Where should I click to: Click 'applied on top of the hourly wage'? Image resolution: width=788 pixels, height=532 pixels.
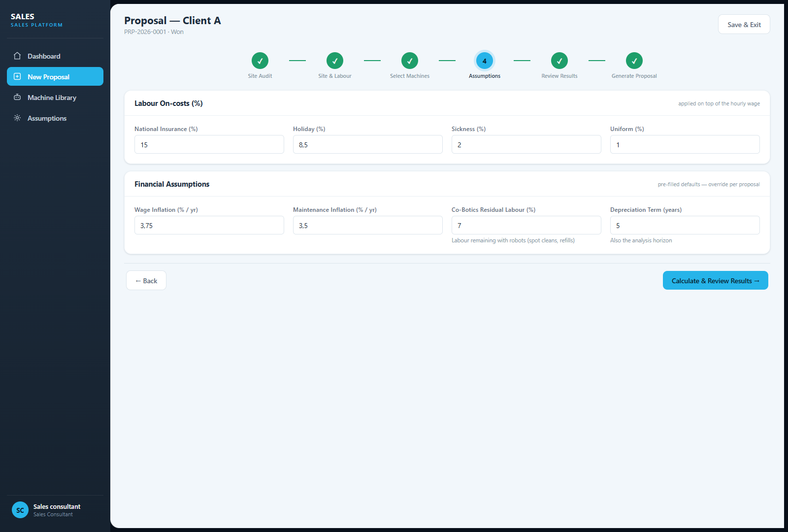coord(719,104)
